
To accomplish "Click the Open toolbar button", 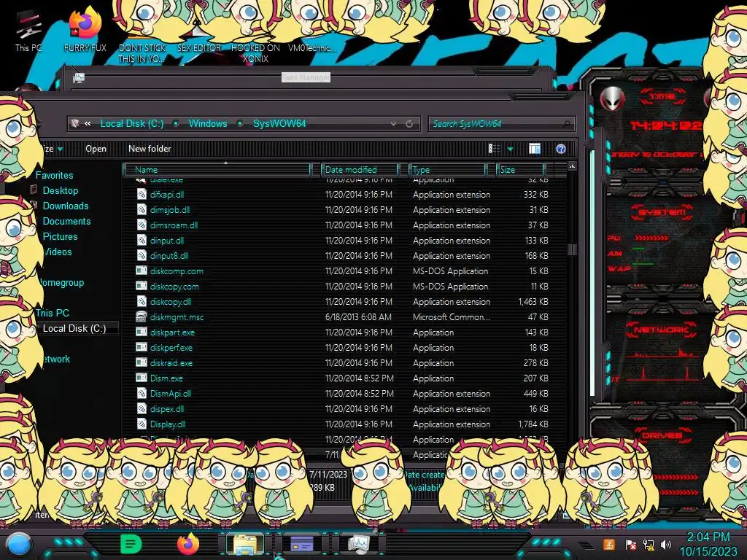I will coord(96,149).
